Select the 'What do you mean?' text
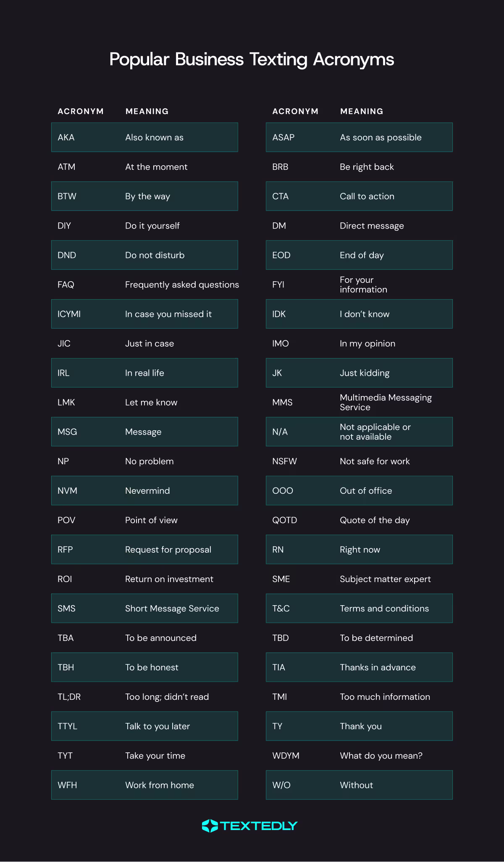This screenshot has height=862, width=504. pyautogui.click(x=381, y=756)
